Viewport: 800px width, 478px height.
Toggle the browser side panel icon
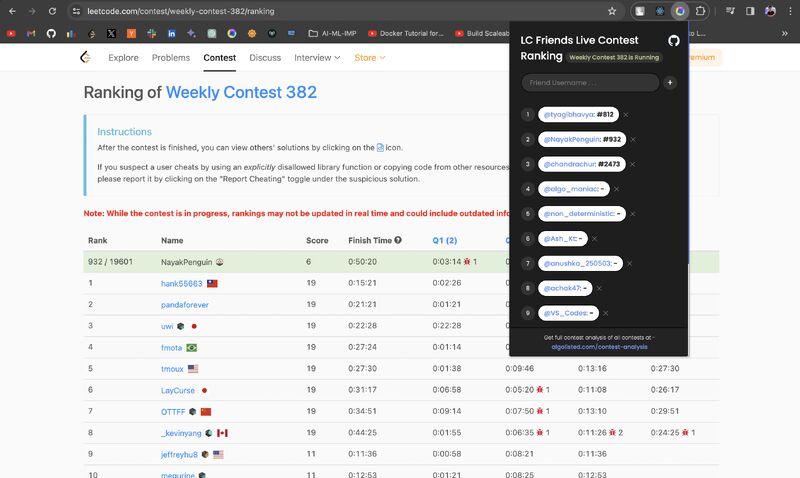click(750, 11)
